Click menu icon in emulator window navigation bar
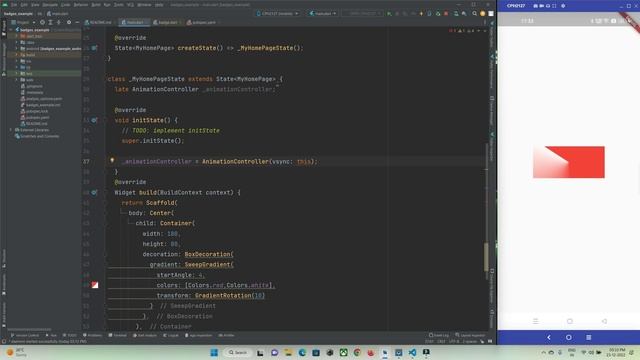Viewport: 640px width, 360px height. tap(588, 337)
